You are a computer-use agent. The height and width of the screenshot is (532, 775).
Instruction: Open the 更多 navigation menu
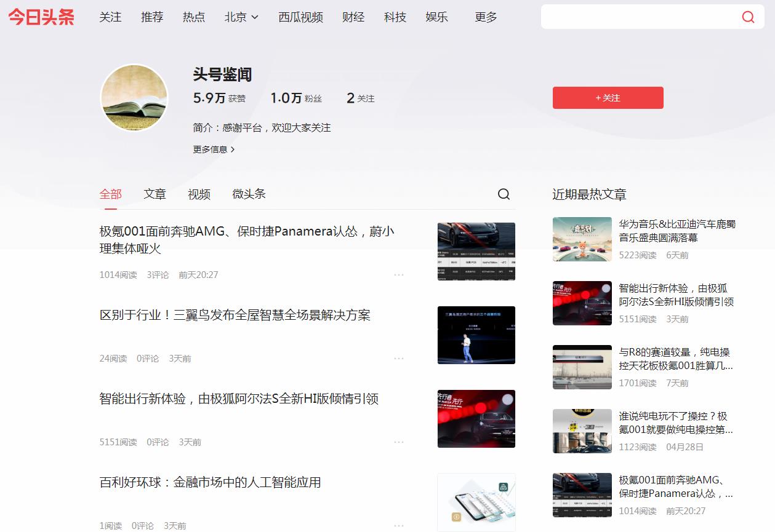[486, 17]
